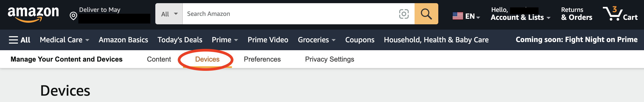Expand the Groceries dropdown
Screen dimensions: 644x102
point(316,40)
